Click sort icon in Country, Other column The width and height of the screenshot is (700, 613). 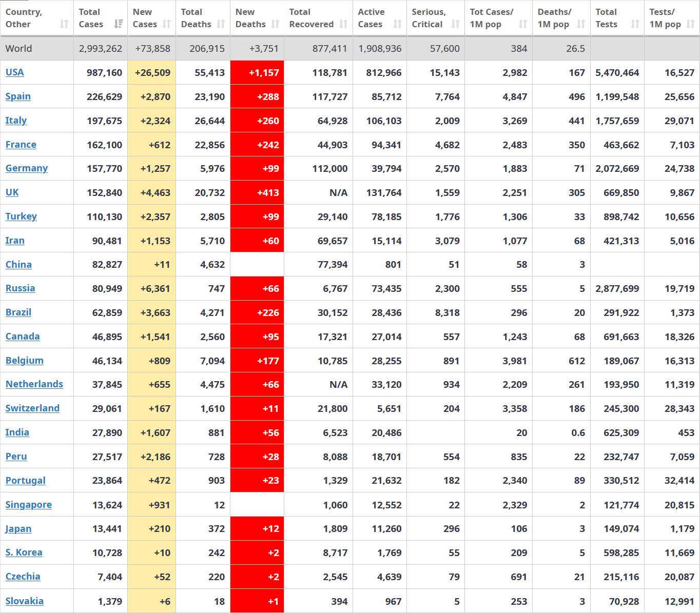[64, 24]
